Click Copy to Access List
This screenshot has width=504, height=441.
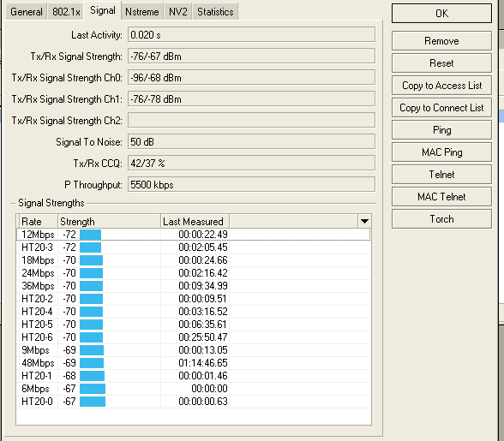click(x=441, y=86)
